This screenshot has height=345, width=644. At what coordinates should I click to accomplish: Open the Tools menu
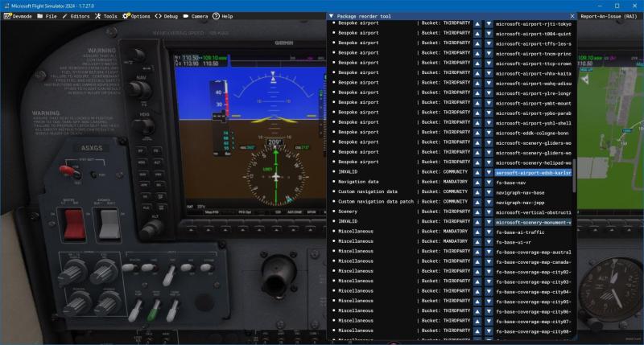click(x=106, y=16)
